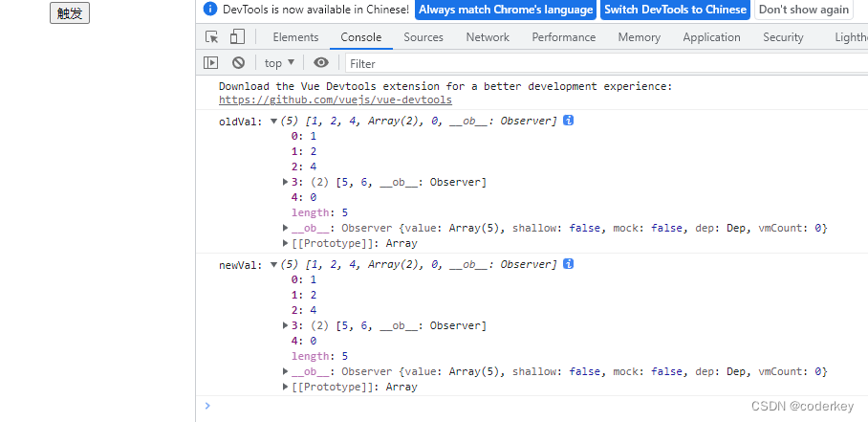Screen dimensions: 868x422
Task: Collapse the oldVal array
Action: click(273, 122)
